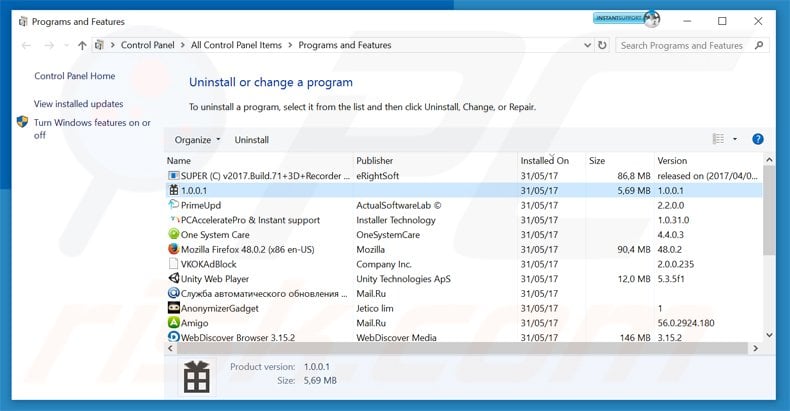Open help with the blue question mark

757,140
